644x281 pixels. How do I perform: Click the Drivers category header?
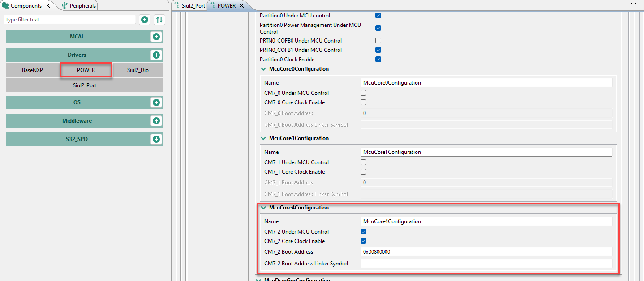click(x=77, y=55)
